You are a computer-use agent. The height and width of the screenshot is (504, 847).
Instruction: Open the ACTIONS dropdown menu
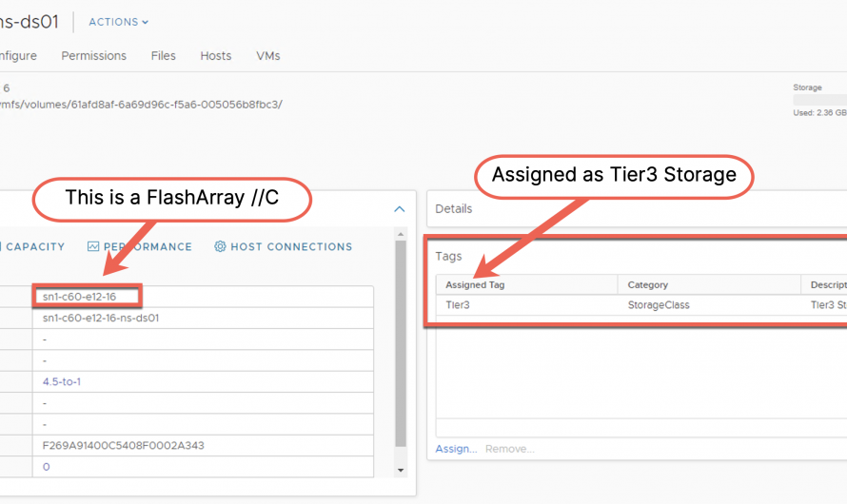pos(118,22)
